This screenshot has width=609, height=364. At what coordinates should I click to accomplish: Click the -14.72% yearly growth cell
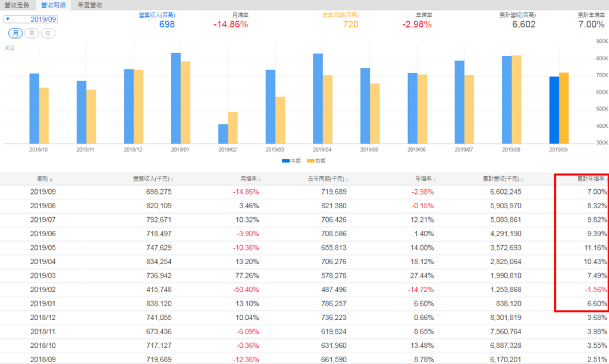tap(420, 290)
